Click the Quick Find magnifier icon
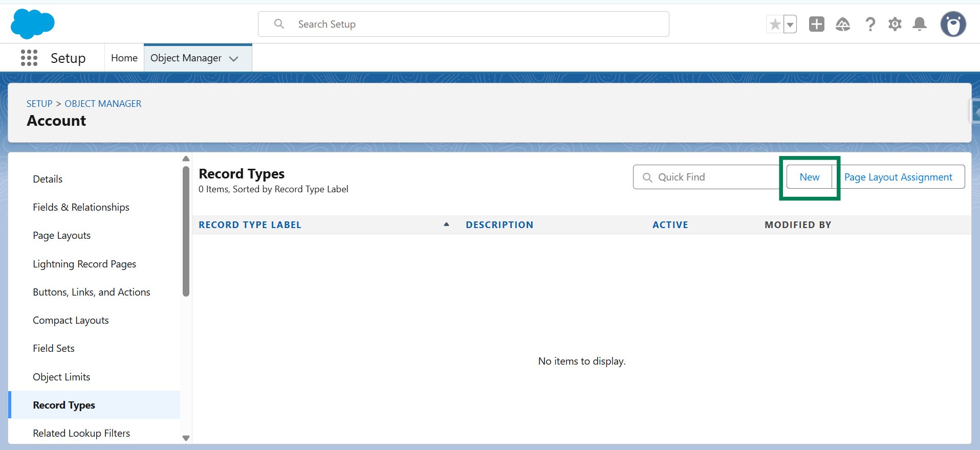Image resolution: width=980 pixels, height=450 pixels. click(x=647, y=177)
